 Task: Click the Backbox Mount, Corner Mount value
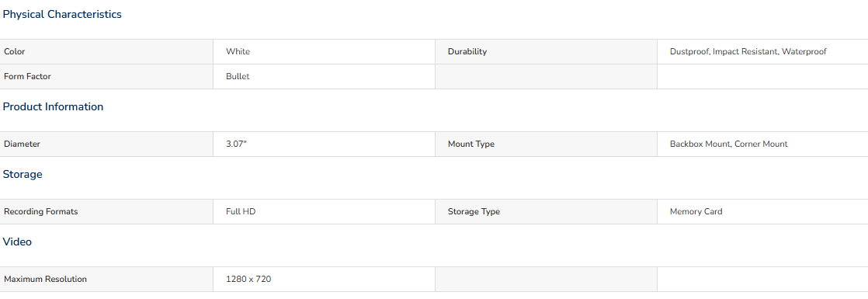(x=728, y=144)
